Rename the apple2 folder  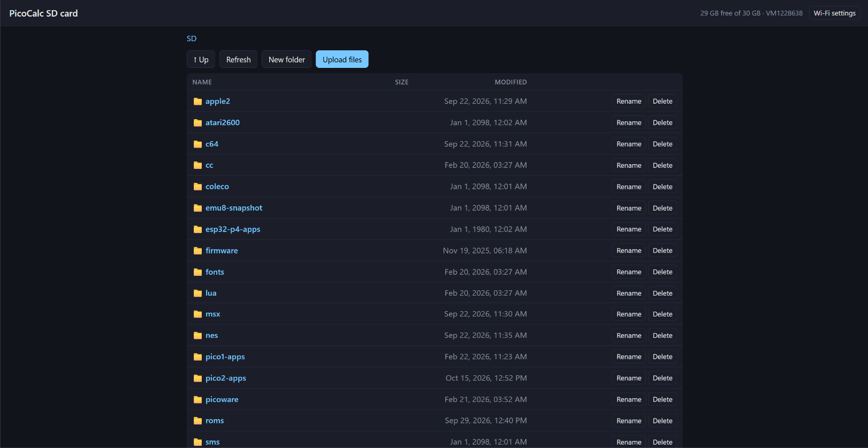pyautogui.click(x=629, y=101)
